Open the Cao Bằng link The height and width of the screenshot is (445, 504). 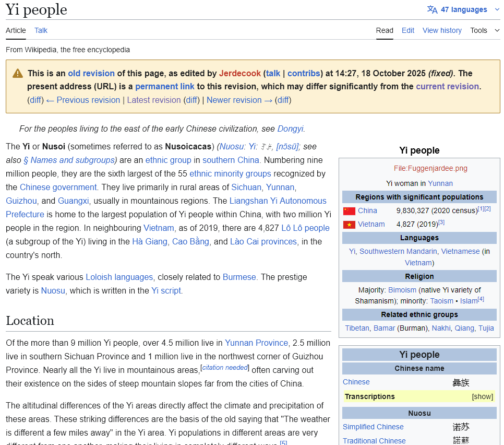[190, 242]
